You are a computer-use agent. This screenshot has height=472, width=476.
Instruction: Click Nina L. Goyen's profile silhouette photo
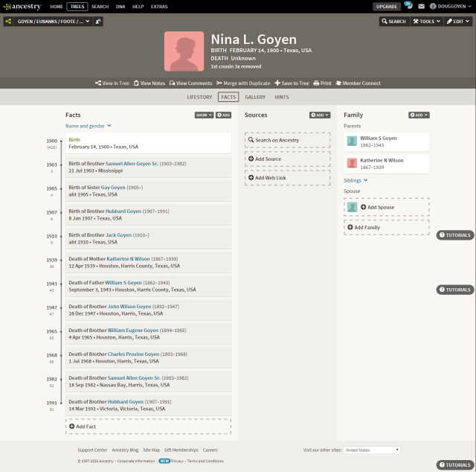click(184, 51)
